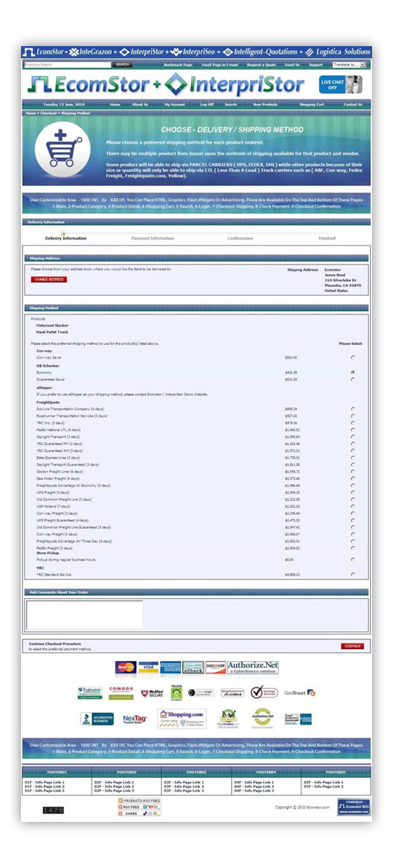Click 05F - Info Page Link 2

coord(324,786)
